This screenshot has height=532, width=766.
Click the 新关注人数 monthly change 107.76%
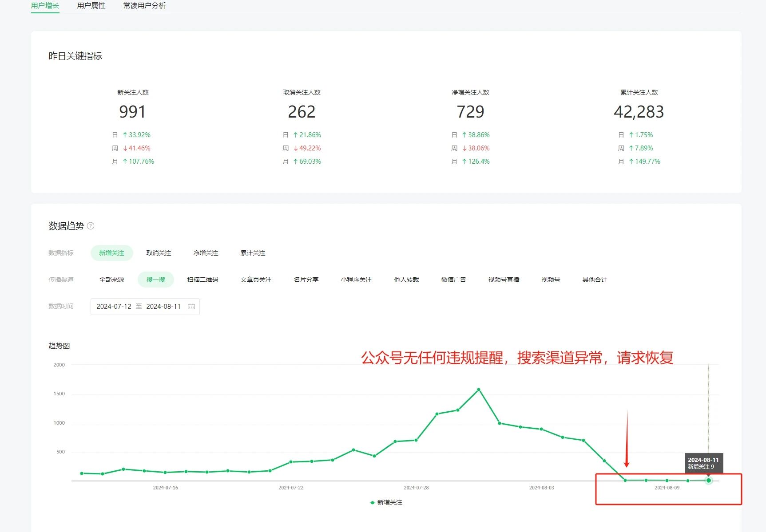(x=138, y=162)
